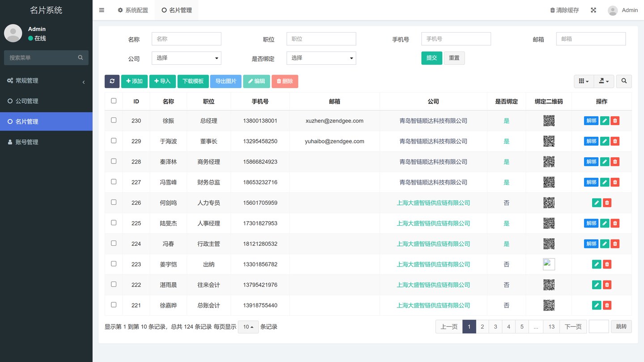Open QR code thumbnail for 于海波
This screenshot has width=644, height=362.
(549, 141)
